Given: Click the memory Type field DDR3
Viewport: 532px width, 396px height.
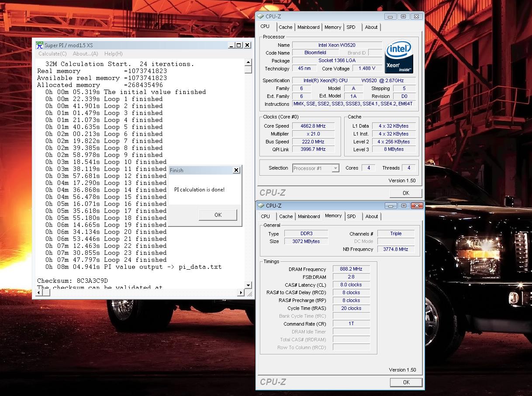Looking at the screenshot, I should pyautogui.click(x=306, y=233).
